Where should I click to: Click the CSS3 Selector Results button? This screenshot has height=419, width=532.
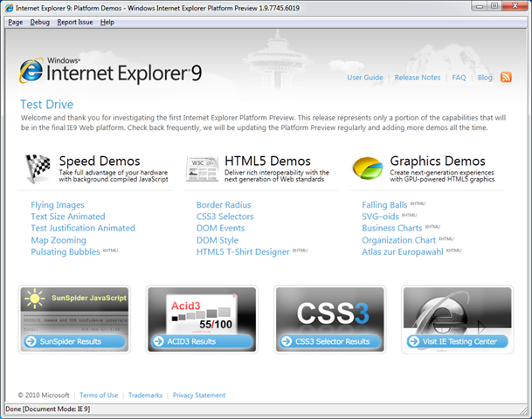pos(330,341)
